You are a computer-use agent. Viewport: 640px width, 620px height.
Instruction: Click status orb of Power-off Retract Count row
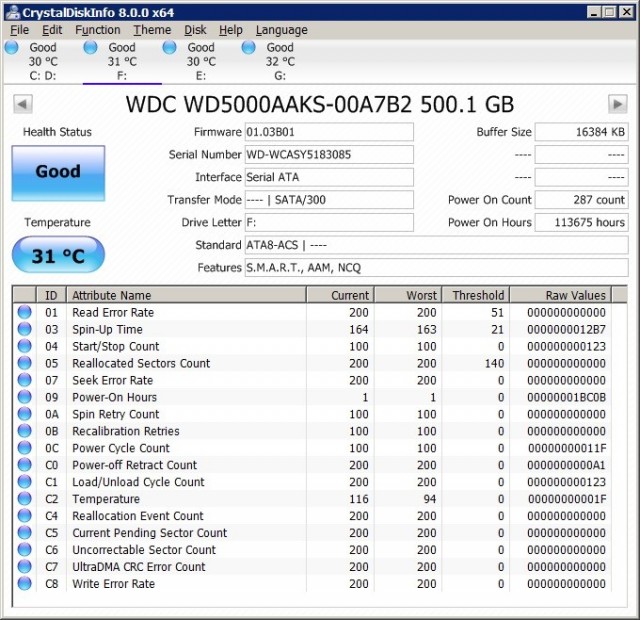click(x=24, y=465)
